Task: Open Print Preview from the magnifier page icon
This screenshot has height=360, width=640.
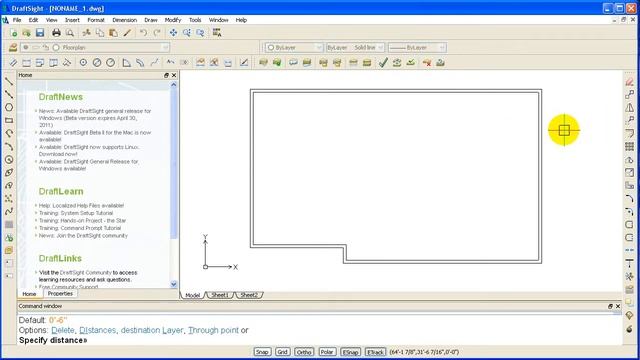Action: (70, 33)
